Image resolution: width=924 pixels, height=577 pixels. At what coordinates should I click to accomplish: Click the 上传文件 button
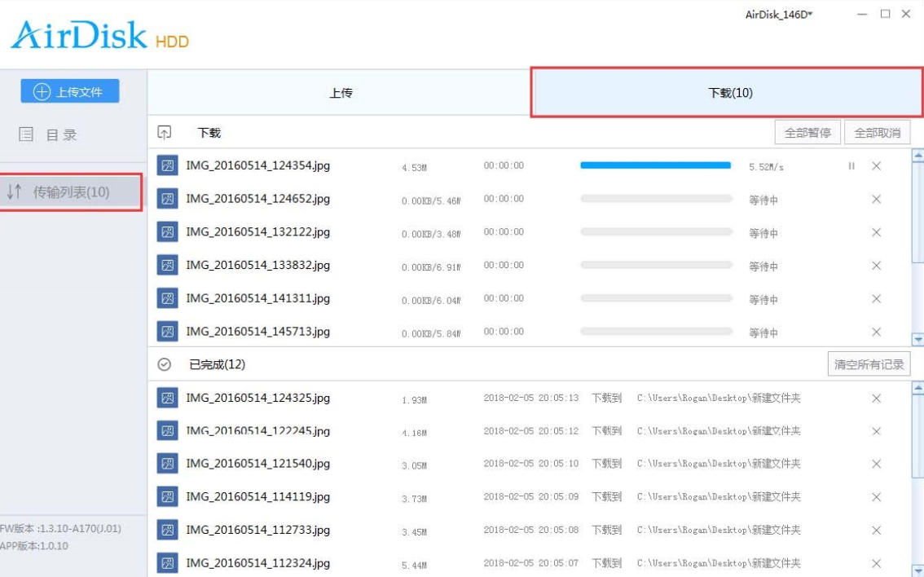click(x=70, y=92)
